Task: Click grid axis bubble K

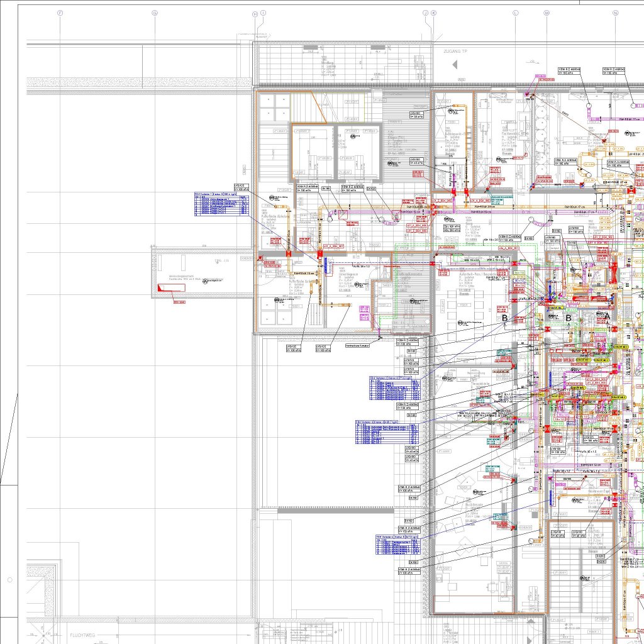Action: [x=433, y=13]
